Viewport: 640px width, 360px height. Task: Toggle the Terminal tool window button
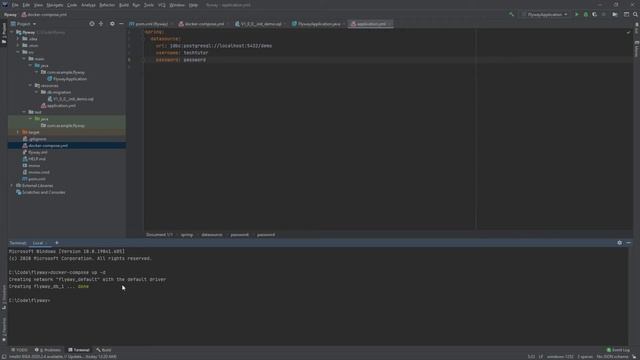[x=79, y=350]
